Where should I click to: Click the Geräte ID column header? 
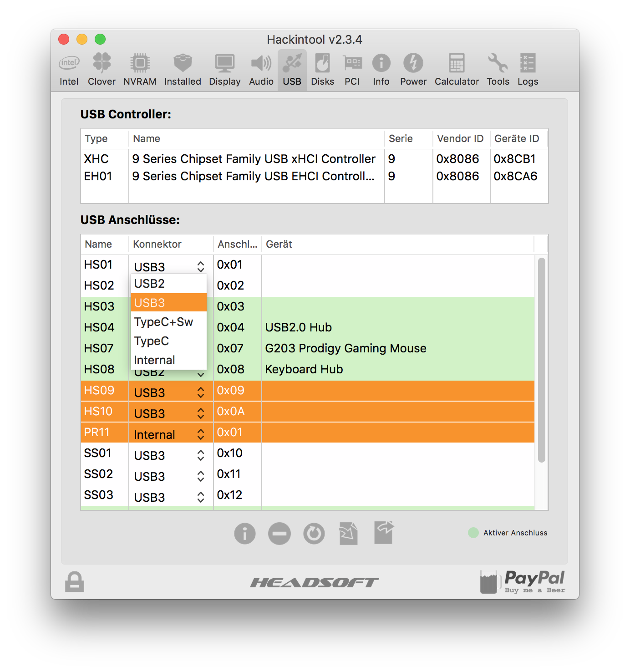[x=518, y=139]
